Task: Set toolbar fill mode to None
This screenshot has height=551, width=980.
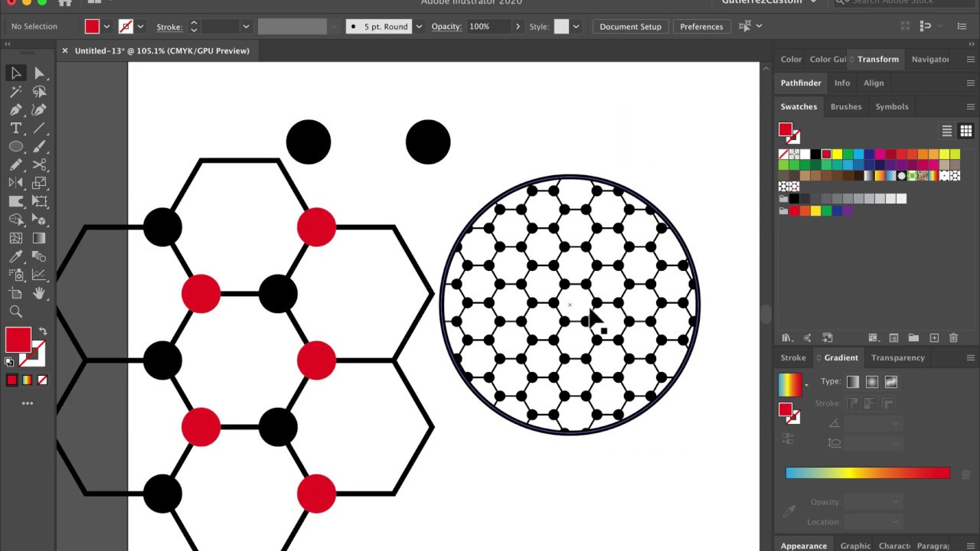Action: pos(42,380)
